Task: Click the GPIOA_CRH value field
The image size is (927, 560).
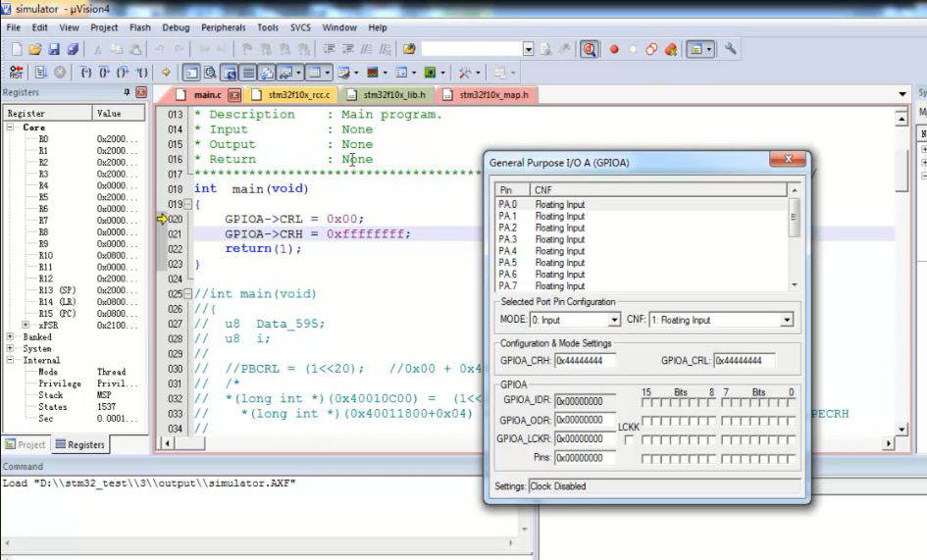Action: pyautogui.click(x=585, y=361)
